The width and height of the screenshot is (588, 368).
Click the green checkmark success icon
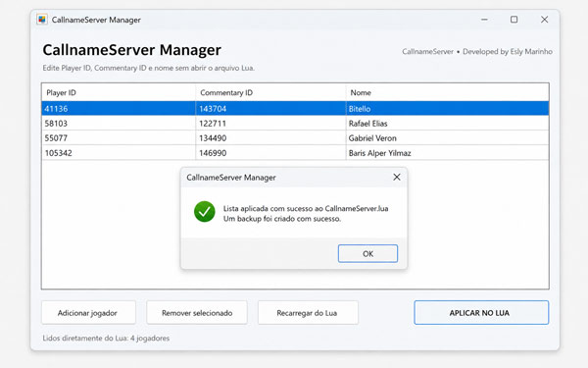205,212
